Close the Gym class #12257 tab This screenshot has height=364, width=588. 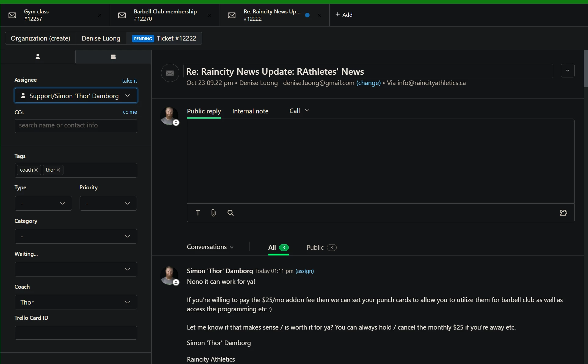(99, 15)
